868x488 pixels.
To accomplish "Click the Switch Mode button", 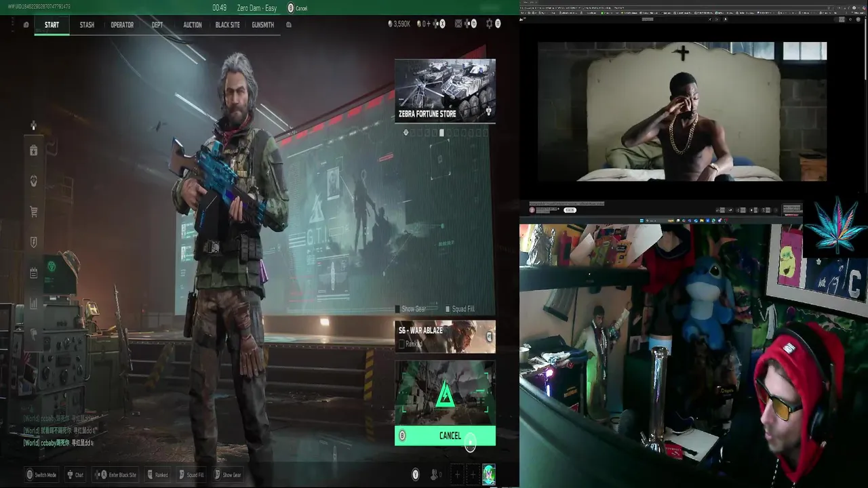I will click(41, 475).
